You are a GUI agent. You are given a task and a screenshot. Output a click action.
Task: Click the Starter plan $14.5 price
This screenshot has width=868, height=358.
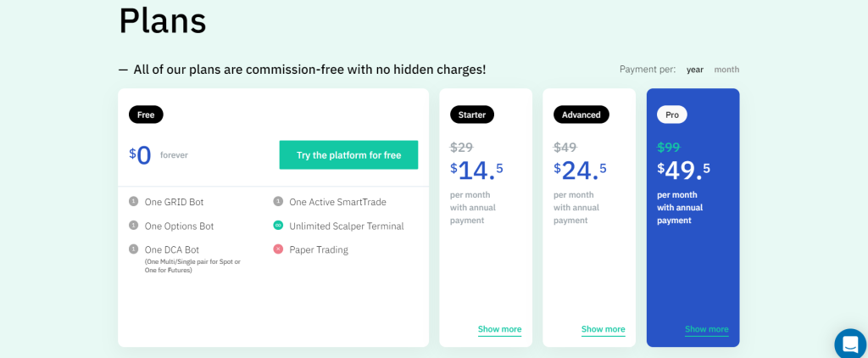(x=476, y=171)
